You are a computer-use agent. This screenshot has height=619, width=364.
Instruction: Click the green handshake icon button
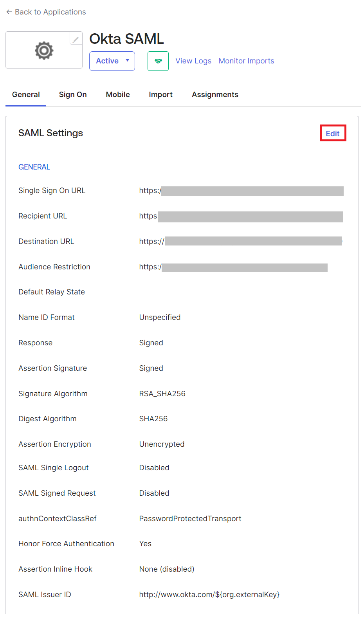point(158,61)
